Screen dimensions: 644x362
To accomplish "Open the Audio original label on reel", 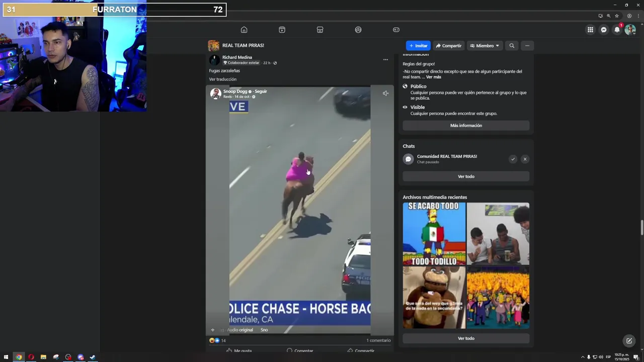I will [240, 330].
